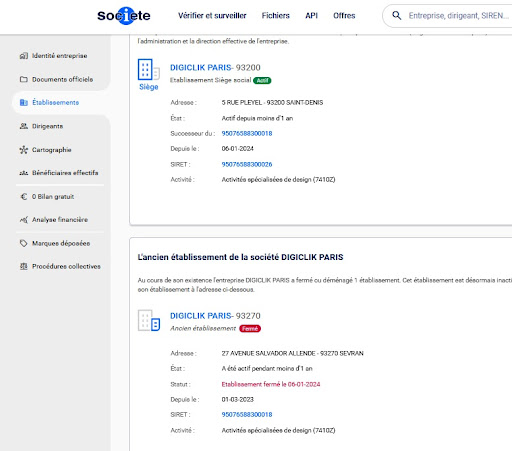Open DIGICLIK PARIS- 93200 establishment link
The width and height of the screenshot is (512, 451).
(x=215, y=67)
